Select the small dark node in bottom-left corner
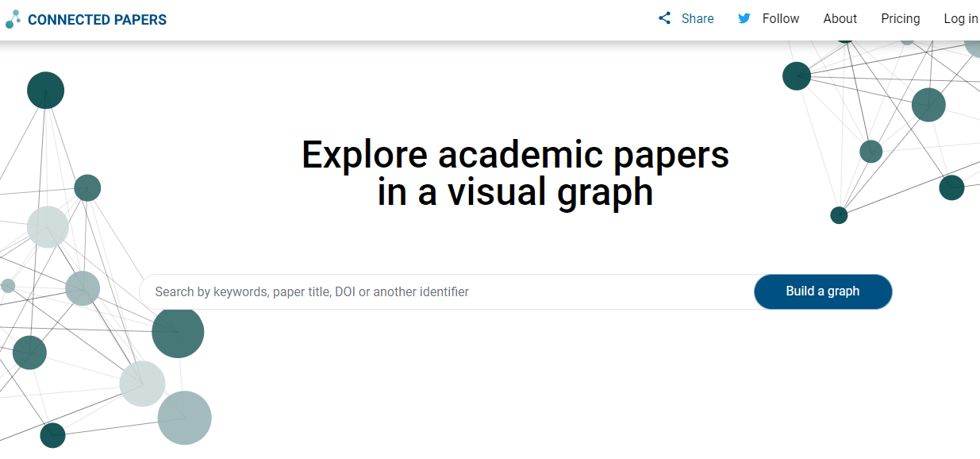Screen dimensions: 980x459 pos(52,435)
